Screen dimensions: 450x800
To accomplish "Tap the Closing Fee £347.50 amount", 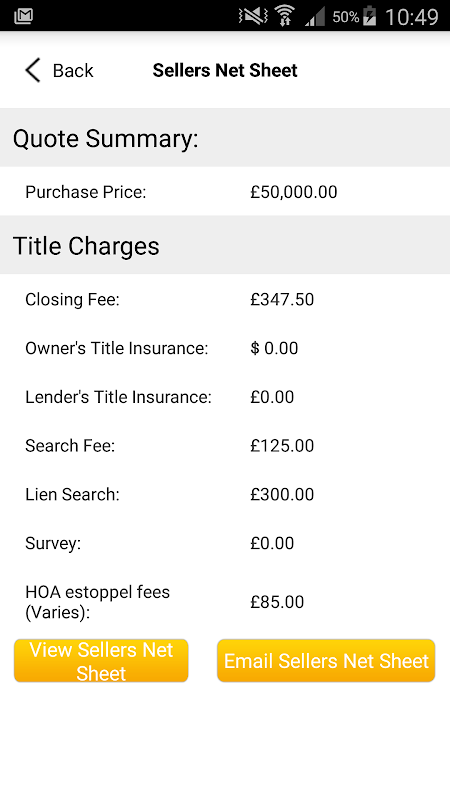I will click(x=282, y=299).
